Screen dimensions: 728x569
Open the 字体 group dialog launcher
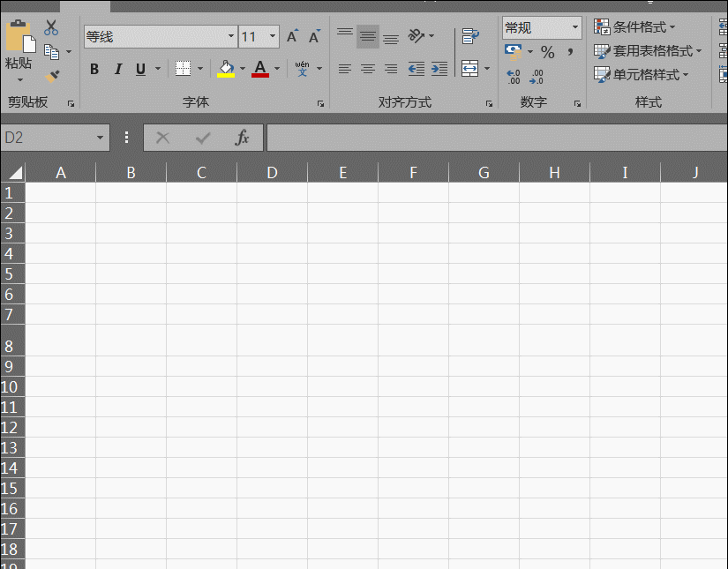(319, 103)
